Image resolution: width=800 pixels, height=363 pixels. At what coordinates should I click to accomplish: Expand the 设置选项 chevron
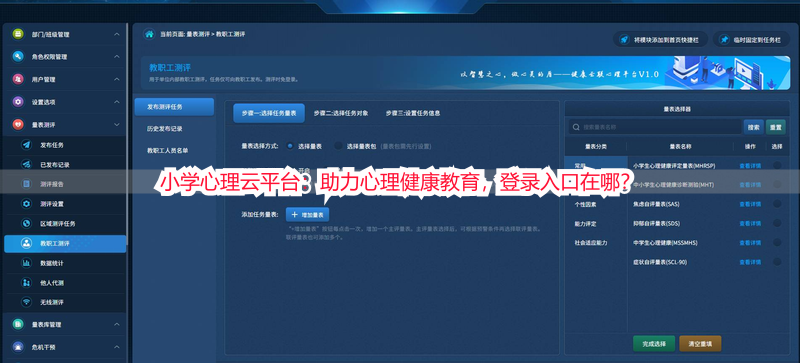pos(117,102)
